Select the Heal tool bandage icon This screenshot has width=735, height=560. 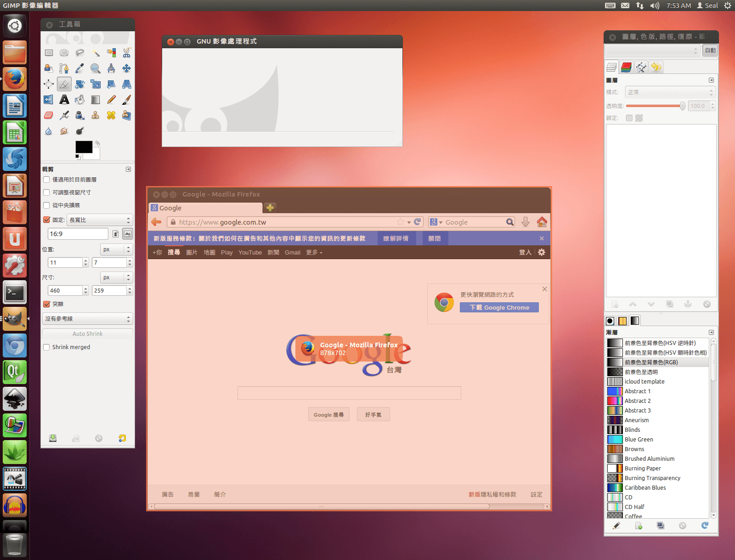tap(111, 115)
